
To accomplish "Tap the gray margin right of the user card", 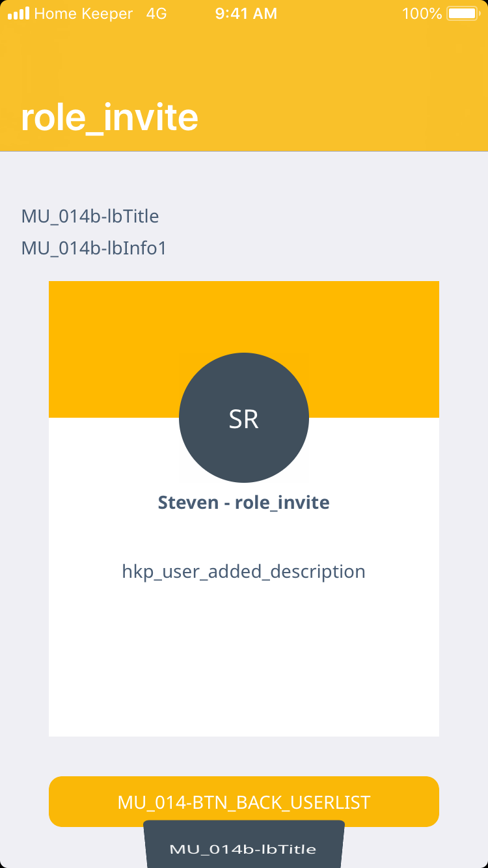I will tap(463, 508).
